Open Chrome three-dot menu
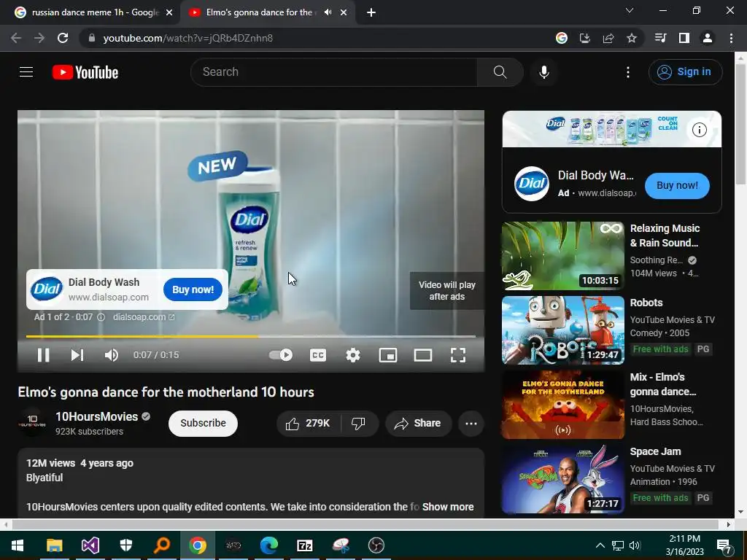 (x=731, y=38)
